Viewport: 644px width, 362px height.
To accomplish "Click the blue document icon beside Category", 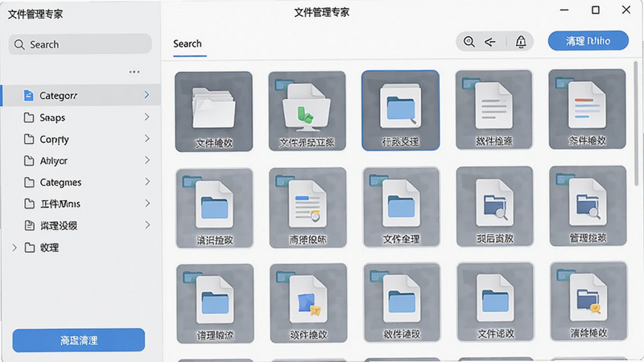I will (x=28, y=95).
